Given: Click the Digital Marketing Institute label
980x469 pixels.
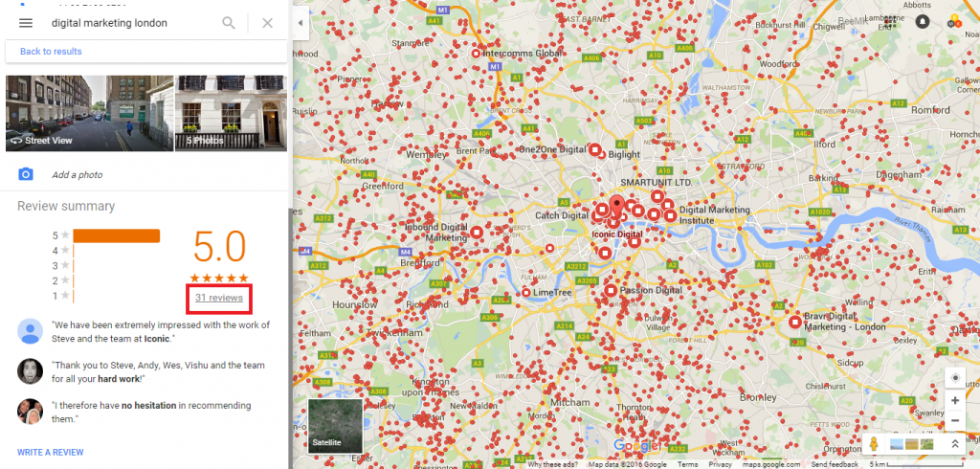Looking at the screenshot, I should click(x=714, y=215).
